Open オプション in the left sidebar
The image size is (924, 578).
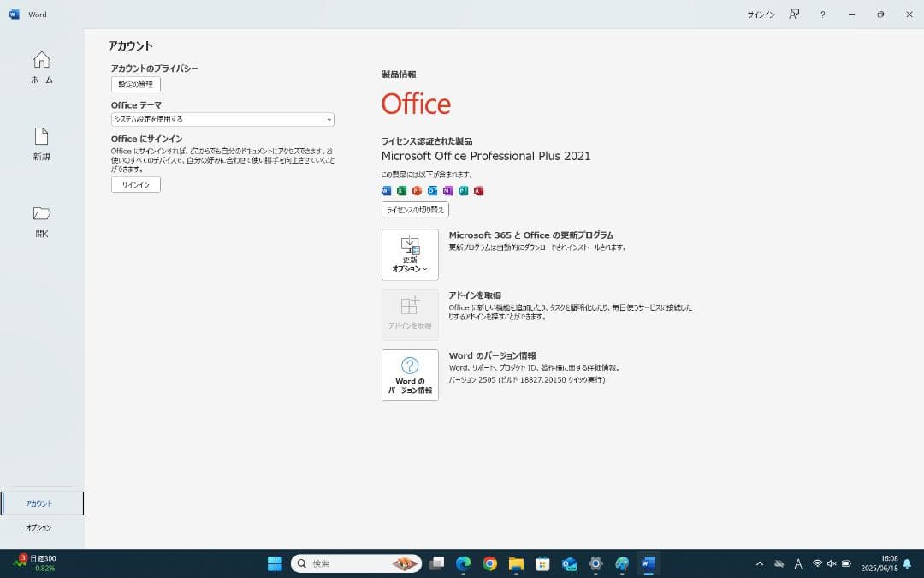[x=39, y=527]
